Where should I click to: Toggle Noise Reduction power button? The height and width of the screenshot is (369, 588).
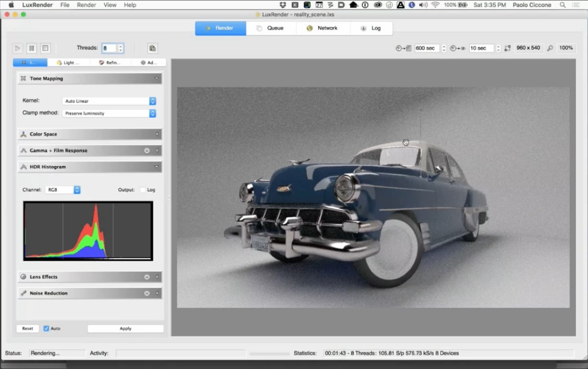(147, 293)
